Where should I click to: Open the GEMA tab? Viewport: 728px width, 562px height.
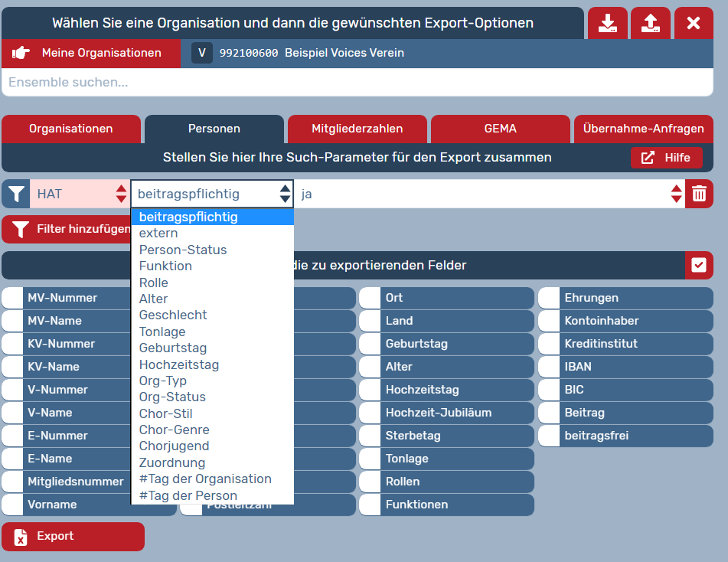tap(500, 129)
